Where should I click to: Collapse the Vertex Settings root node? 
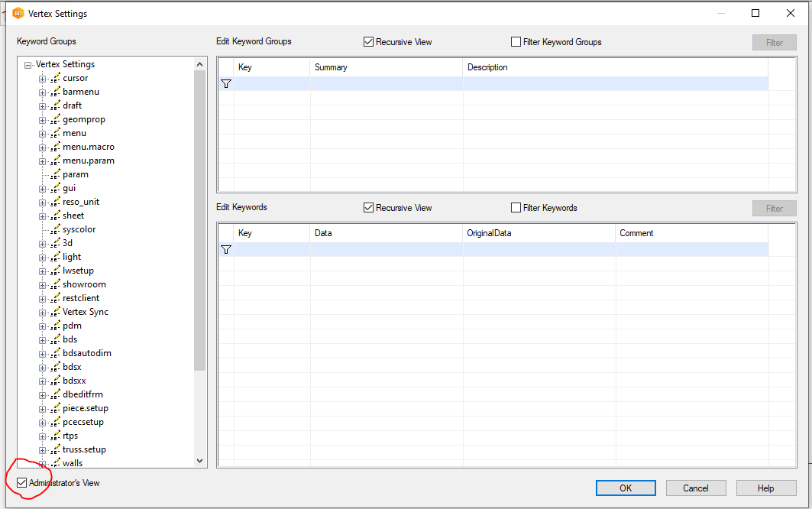click(x=28, y=65)
